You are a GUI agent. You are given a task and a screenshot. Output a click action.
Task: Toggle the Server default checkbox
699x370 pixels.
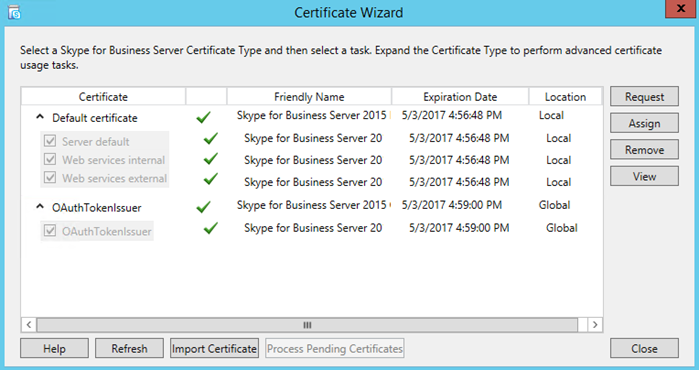click(50, 141)
